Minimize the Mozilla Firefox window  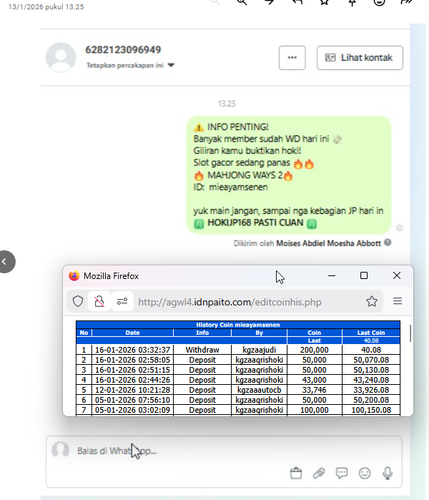(332, 276)
